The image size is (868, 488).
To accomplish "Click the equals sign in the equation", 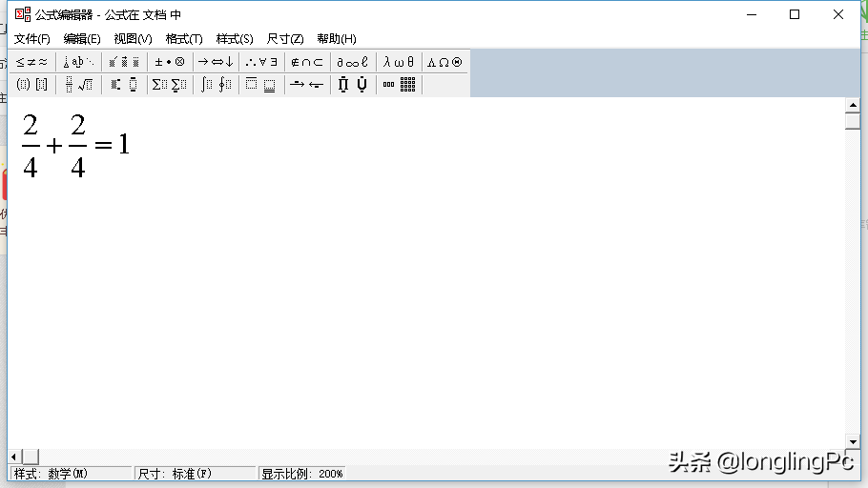I will click(104, 146).
